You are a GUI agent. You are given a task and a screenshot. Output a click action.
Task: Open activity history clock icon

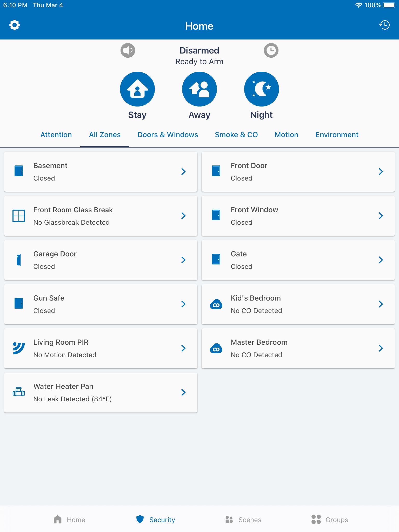(x=384, y=25)
